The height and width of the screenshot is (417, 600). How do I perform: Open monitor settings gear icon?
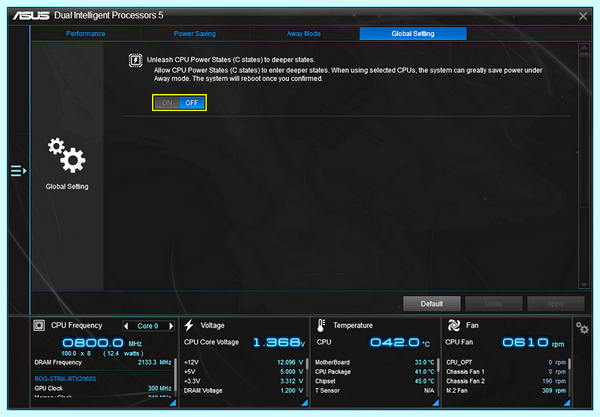coord(582,328)
